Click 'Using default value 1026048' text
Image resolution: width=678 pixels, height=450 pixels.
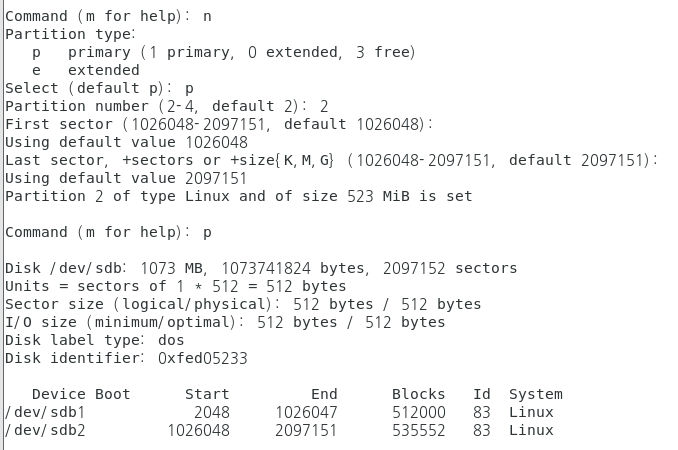pyautogui.click(x=126, y=142)
